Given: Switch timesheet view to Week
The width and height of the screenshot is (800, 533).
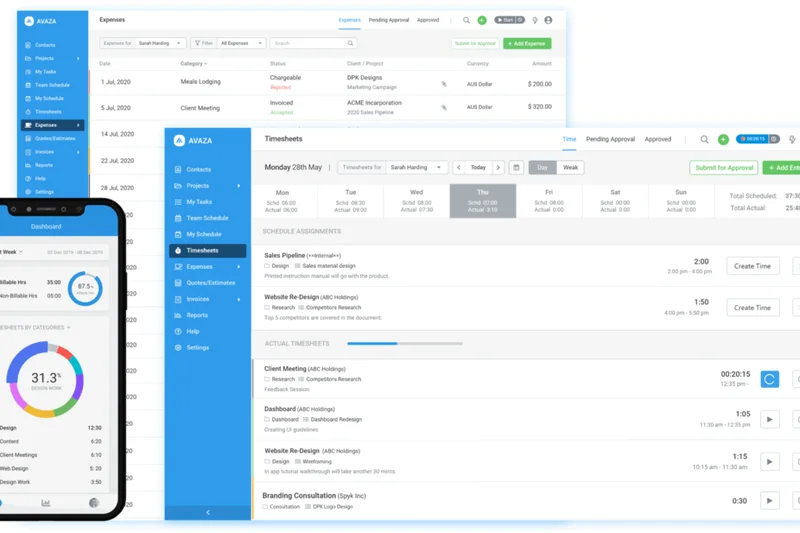Looking at the screenshot, I should [x=570, y=168].
